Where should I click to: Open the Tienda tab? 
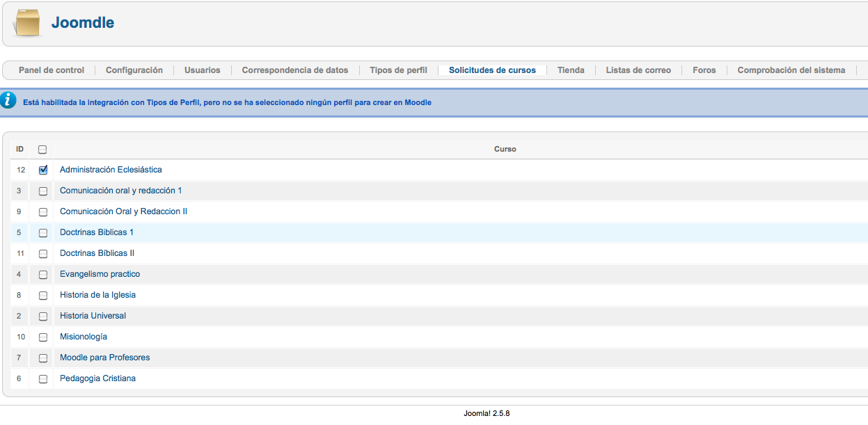pos(571,70)
